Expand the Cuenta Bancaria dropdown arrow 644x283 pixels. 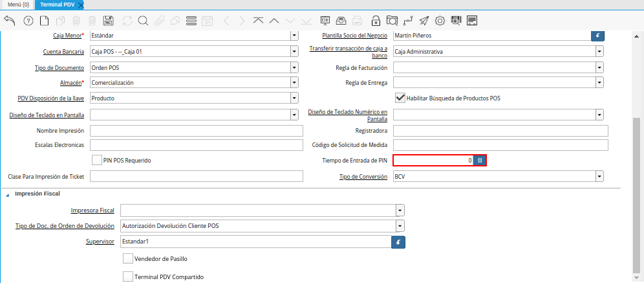pos(294,51)
